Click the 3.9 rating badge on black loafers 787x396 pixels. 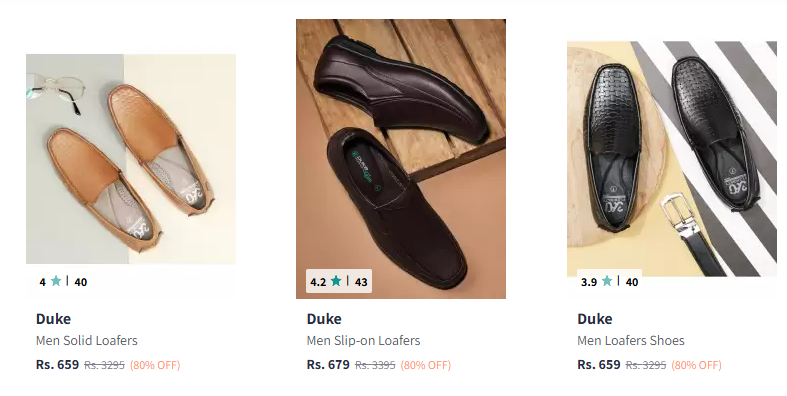click(x=609, y=282)
